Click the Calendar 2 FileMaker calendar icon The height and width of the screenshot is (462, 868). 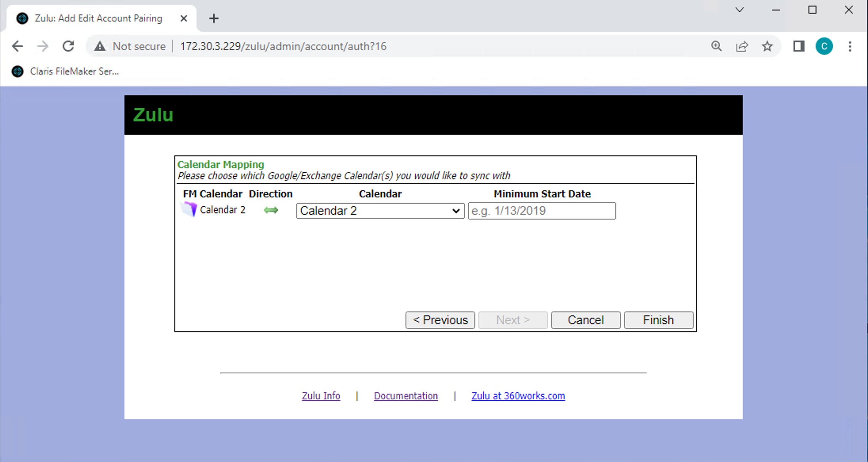189,209
